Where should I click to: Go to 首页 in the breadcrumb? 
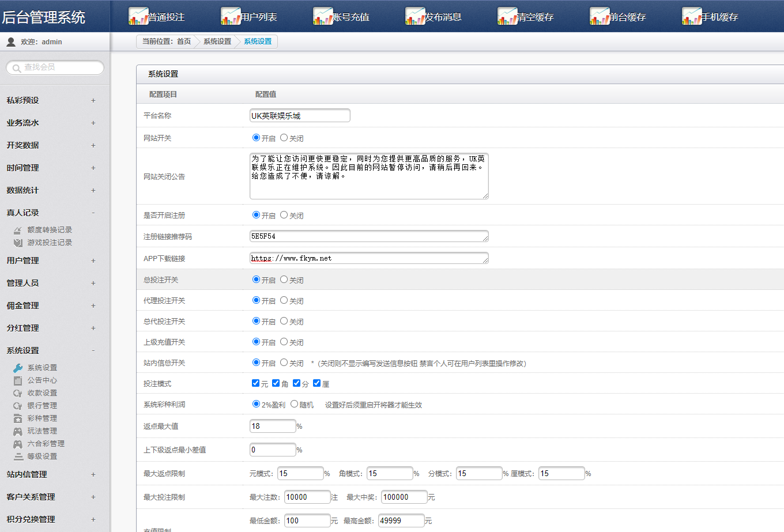[x=183, y=41]
